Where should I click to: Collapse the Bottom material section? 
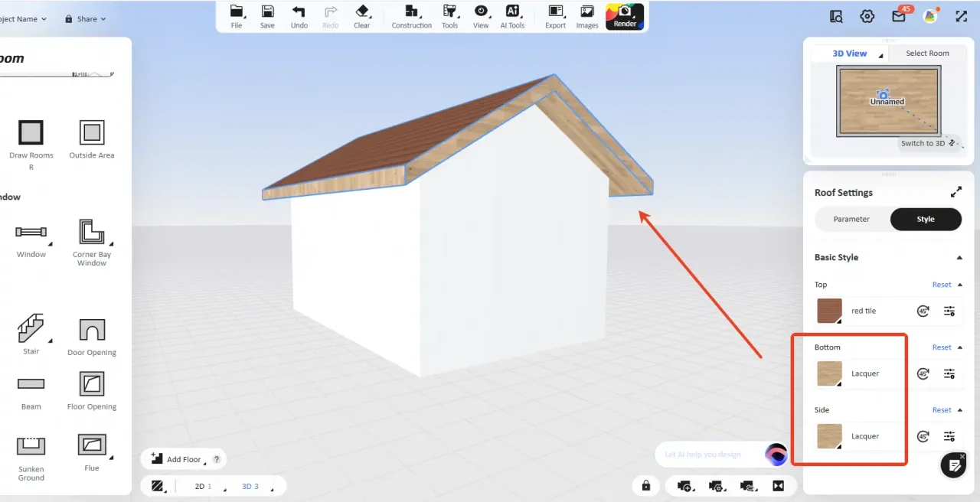(x=960, y=347)
